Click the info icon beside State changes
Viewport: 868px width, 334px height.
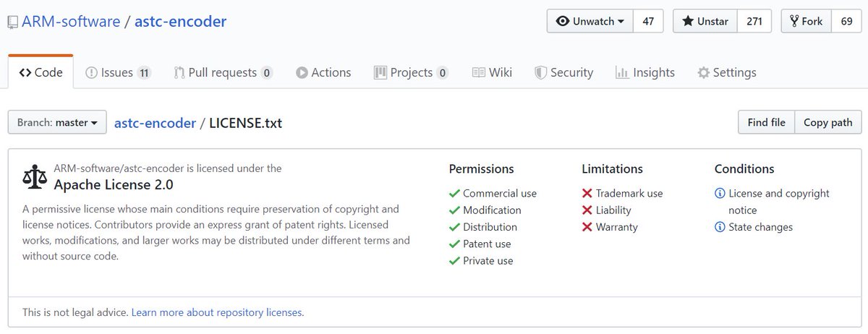pos(720,227)
